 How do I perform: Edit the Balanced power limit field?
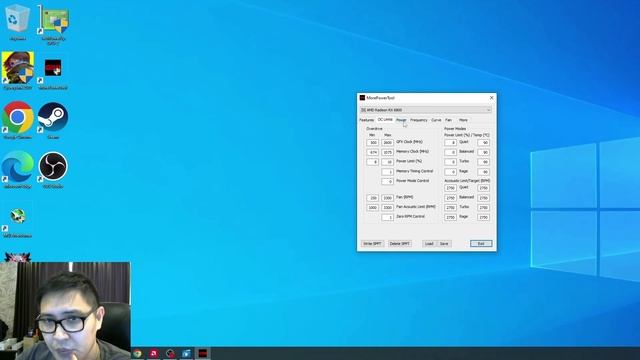tap(450, 152)
